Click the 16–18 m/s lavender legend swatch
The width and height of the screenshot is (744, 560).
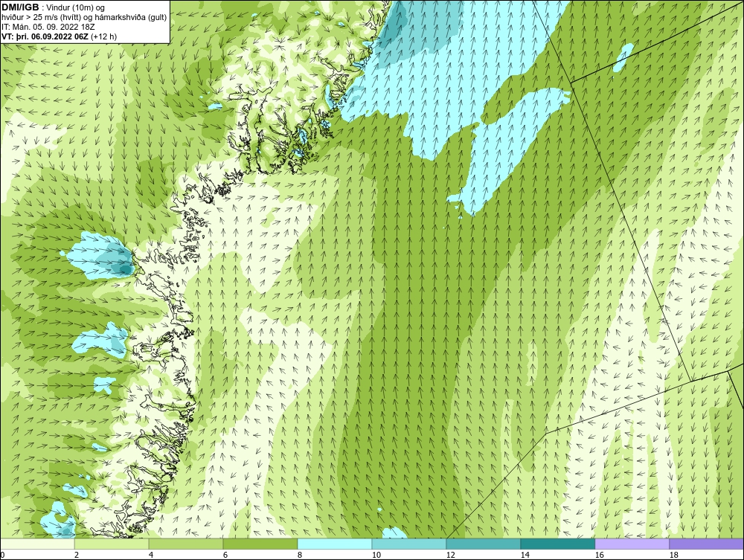pos(632,544)
